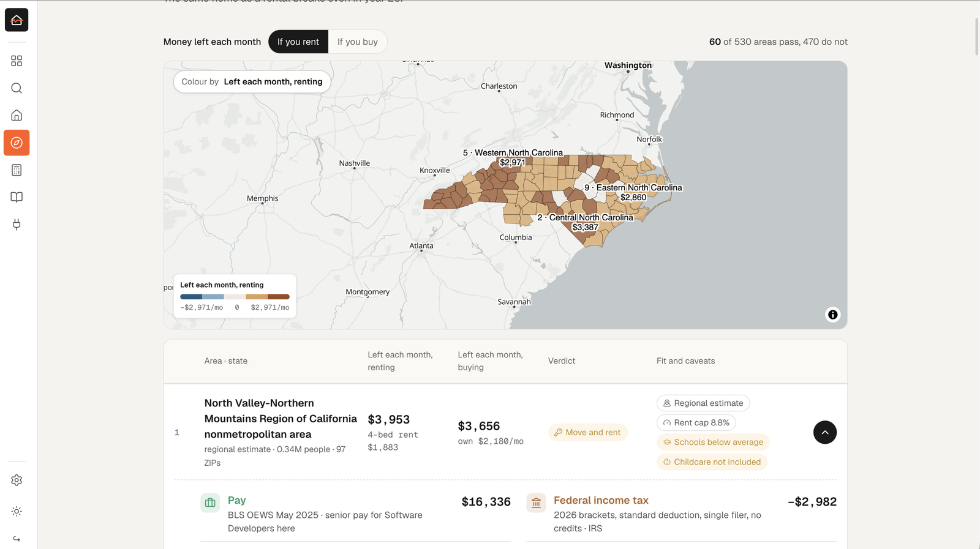Click the '2 · Central North Carolina' map label

click(585, 217)
